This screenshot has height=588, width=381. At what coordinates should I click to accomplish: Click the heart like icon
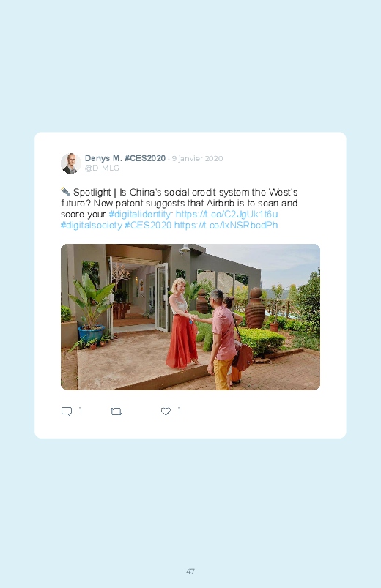coord(166,412)
